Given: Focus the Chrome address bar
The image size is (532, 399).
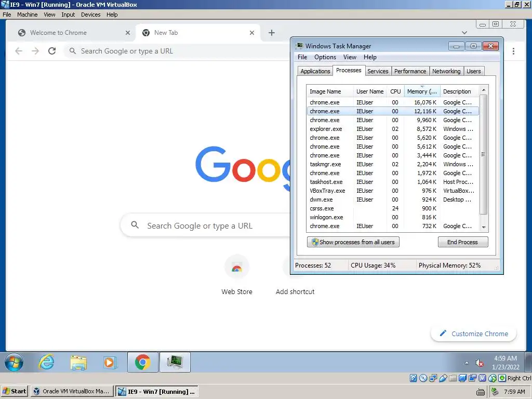Looking at the screenshot, I should pyautogui.click(x=177, y=51).
